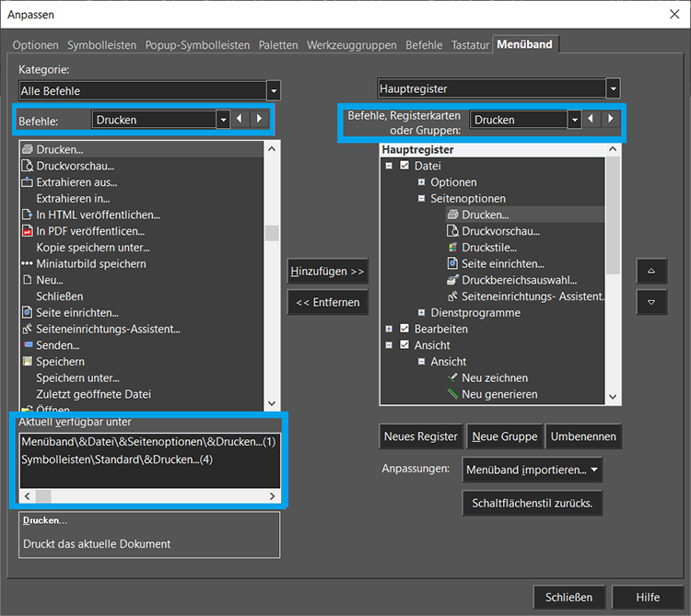Click left Befehle search field containing Drucken

[155, 120]
